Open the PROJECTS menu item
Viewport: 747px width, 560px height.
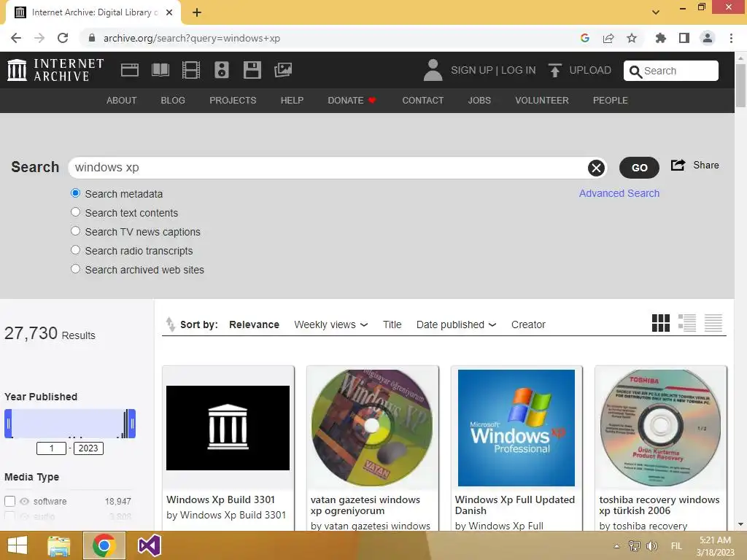233,101
